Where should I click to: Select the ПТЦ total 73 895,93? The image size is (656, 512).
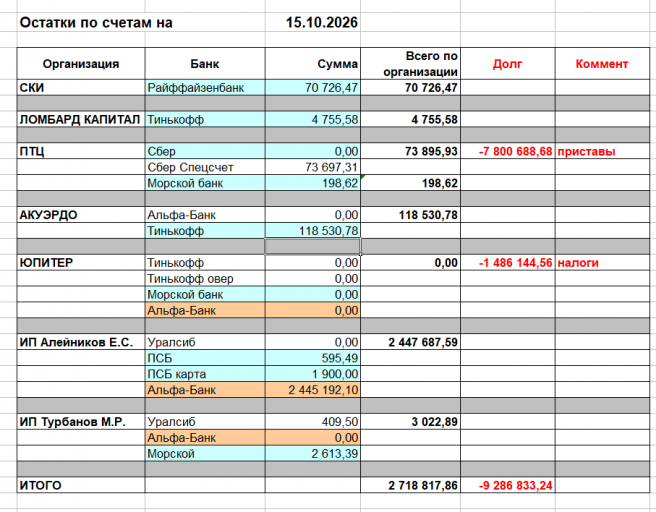click(x=410, y=151)
